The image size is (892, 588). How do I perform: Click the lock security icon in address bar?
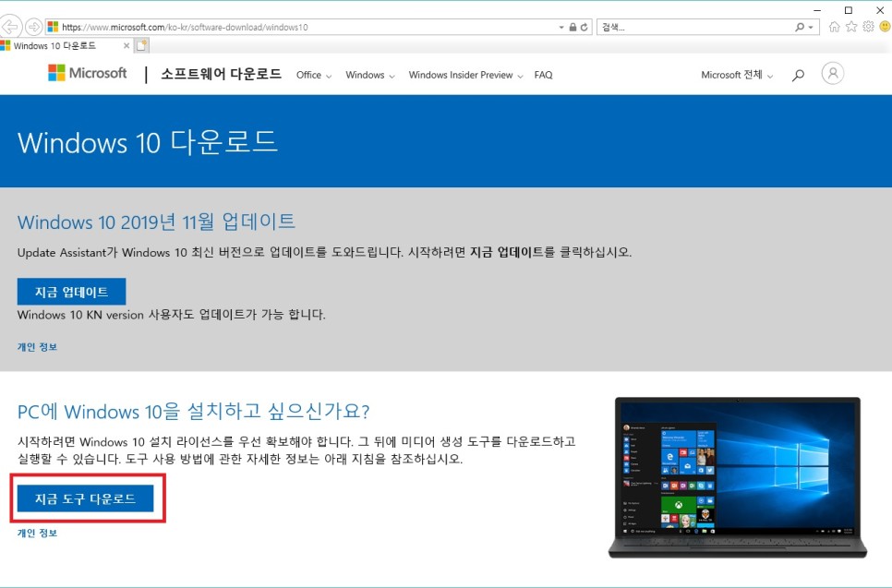click(x=573, y=27)
